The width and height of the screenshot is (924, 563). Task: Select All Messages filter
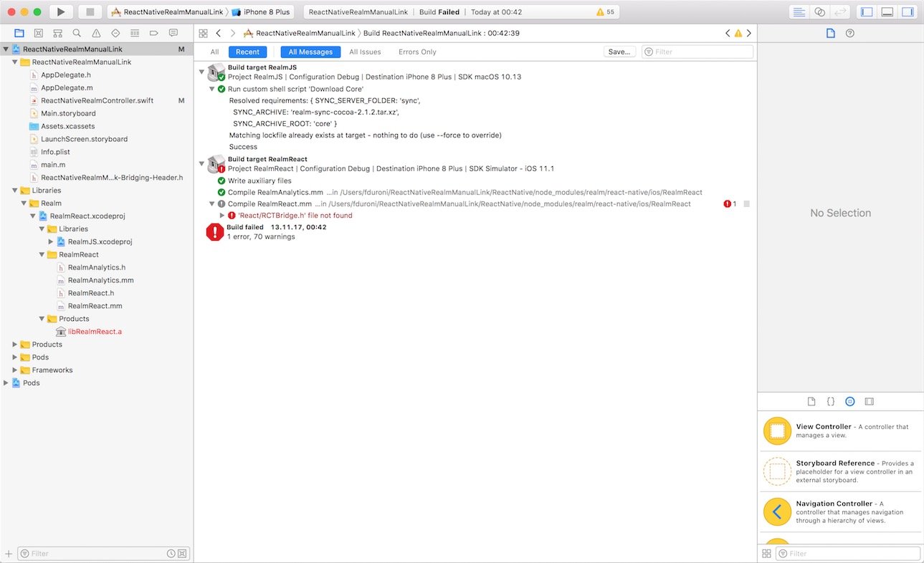point(310,52)
